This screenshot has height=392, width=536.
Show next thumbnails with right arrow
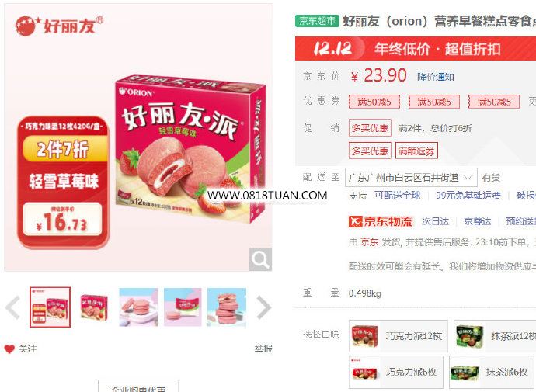(264, 307)
